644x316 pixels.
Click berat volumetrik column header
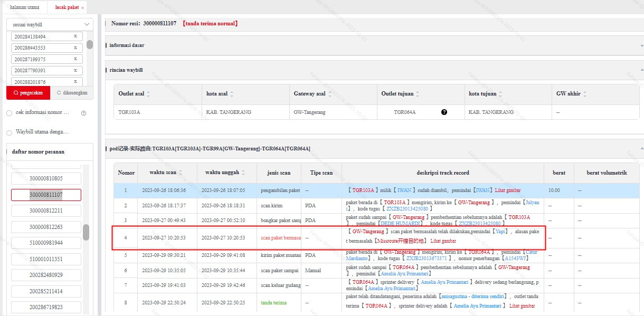[x=607, y=173]
